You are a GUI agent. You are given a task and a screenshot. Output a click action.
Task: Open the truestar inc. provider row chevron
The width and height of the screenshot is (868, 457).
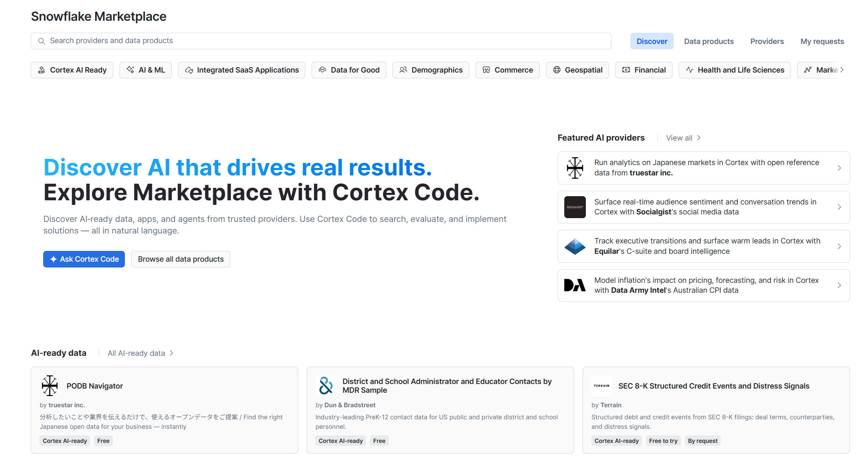pyautogui.click(x=839, y=168)
